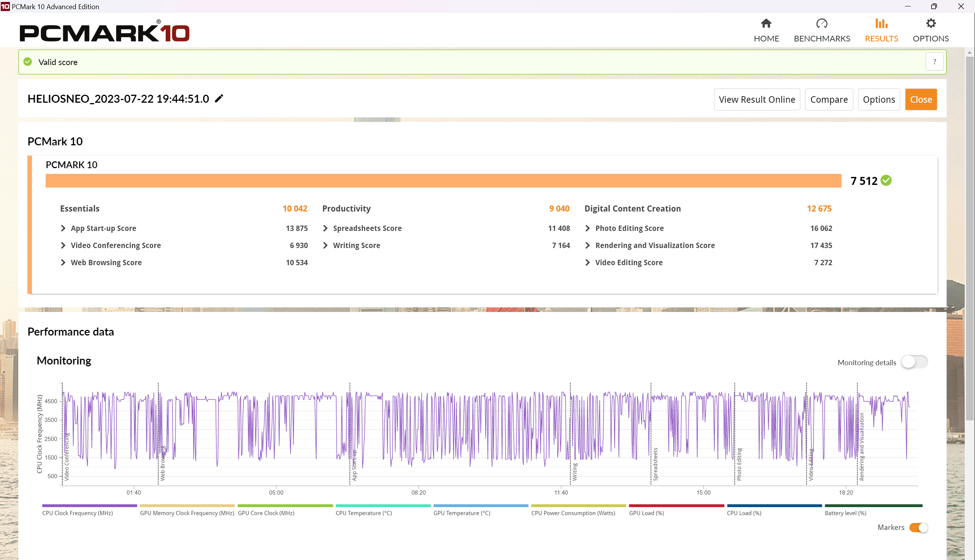The width and height of the screenshot is (975, 560).
Task: Click the Results bar chart icon
Action: click(881, 24)
